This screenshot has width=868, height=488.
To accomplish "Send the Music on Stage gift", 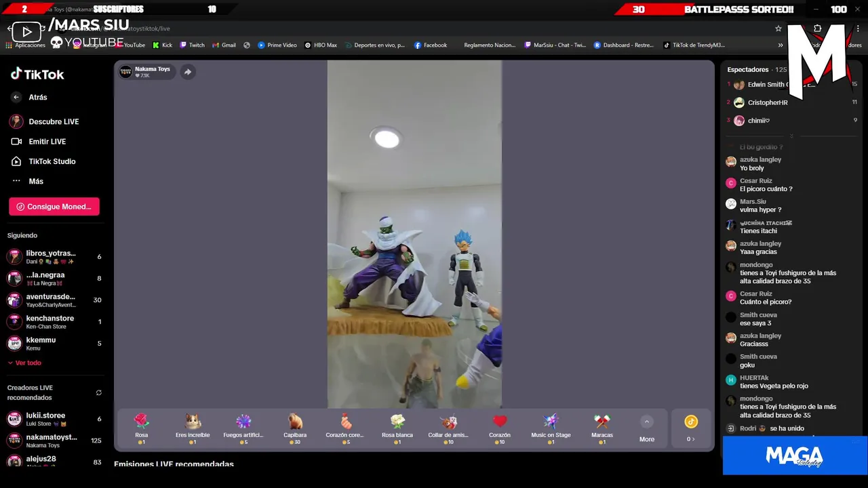I will 551,429.
